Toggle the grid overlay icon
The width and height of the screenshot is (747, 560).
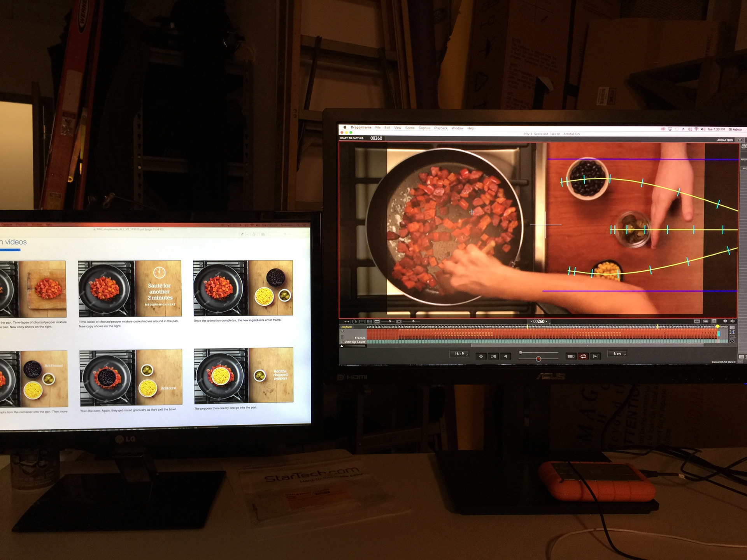point(370,322)
